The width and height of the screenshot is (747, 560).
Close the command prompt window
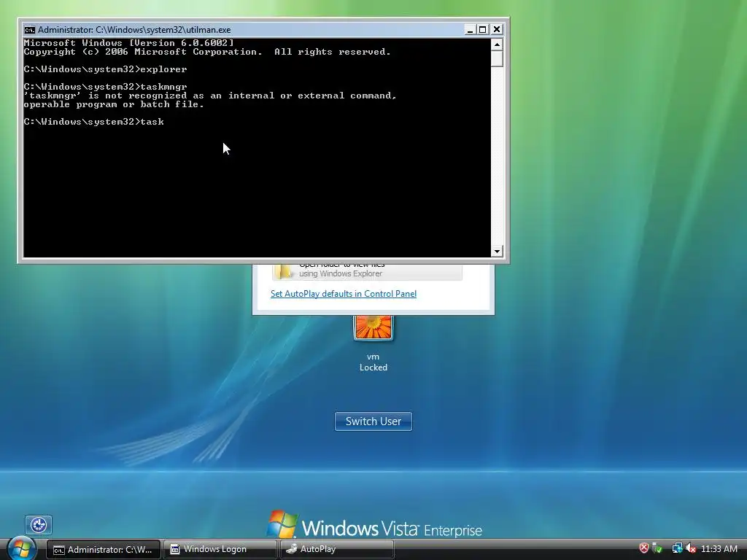(x=496, y=29)
